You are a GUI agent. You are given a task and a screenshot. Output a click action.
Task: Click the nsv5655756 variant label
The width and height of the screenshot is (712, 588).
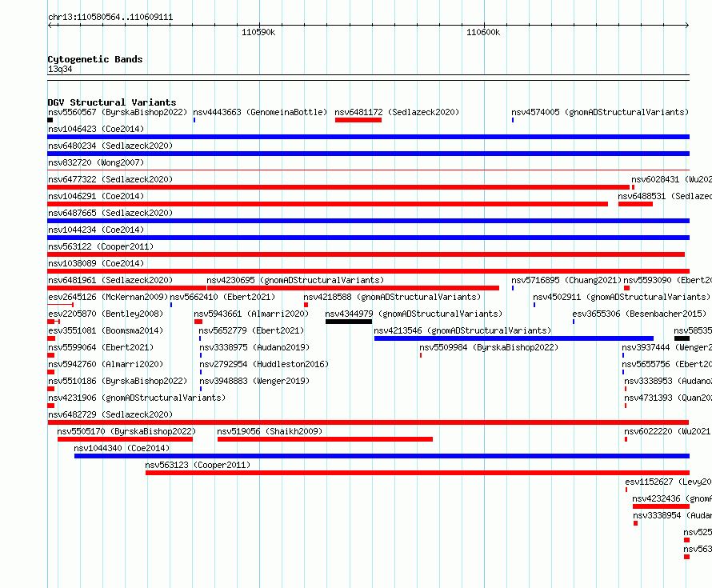[x=666, y=364]
